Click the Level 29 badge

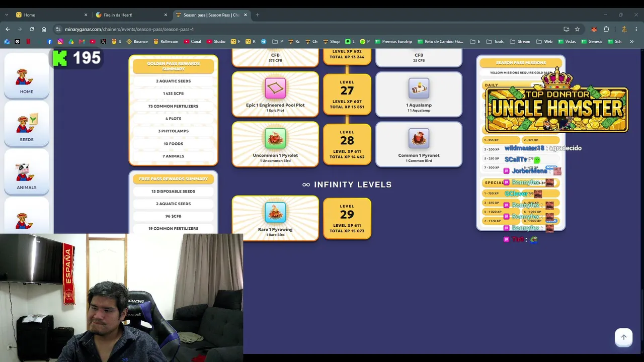pos(347,218)
